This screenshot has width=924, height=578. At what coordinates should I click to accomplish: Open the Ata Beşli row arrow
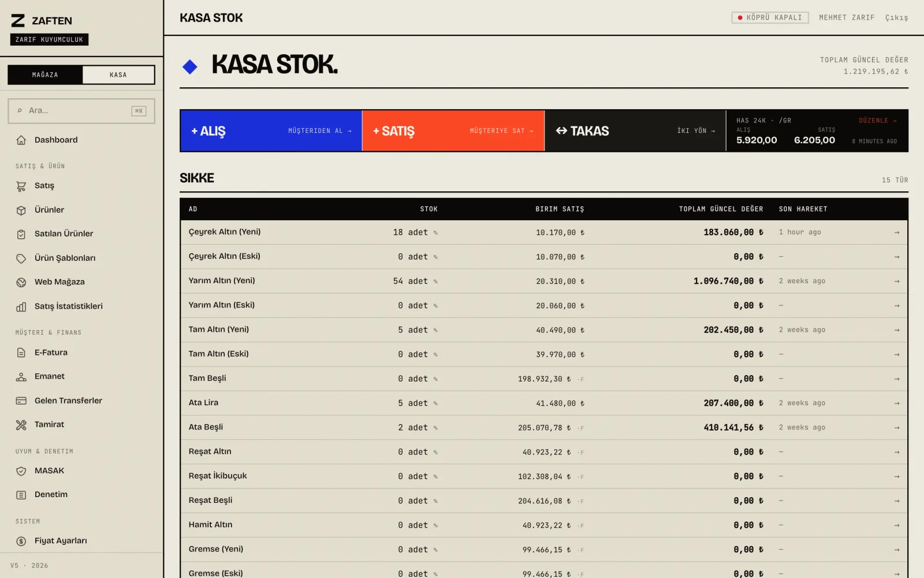point(896,428)
